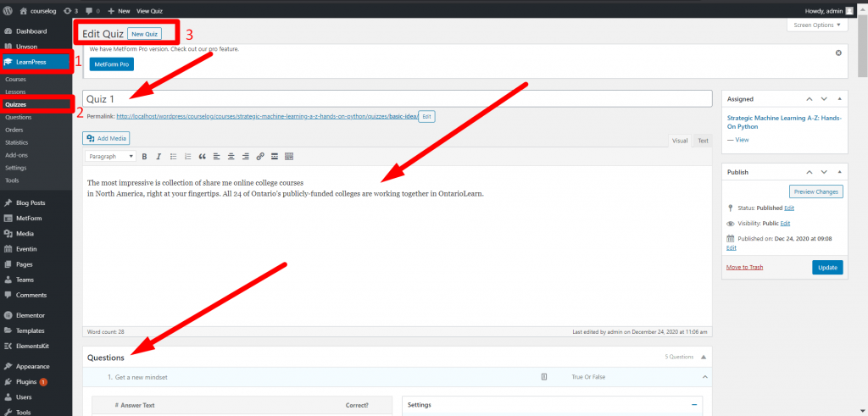Edit the Public visibility
Image resolution: width=868 pixels, height=416 pixels.
click(785, 224)
